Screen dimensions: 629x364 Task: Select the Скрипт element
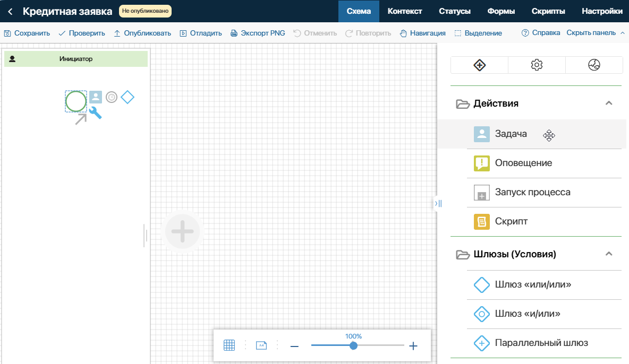point(544,222)
